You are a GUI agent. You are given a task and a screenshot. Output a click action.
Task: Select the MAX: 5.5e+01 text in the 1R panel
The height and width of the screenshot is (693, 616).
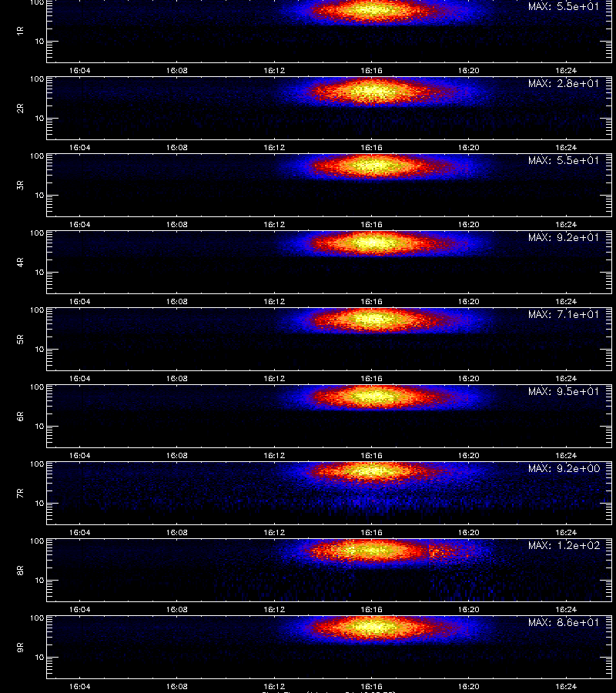pyautogui.click(x=564, y=7)
